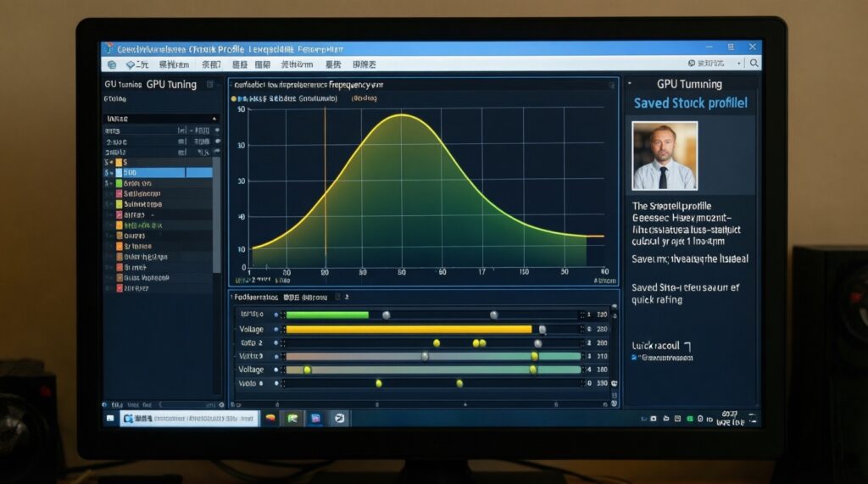Viewport: 868px width, 484px height.
Task: Open the orange app icon in the taskbar
Action: click(x=270, y=419)
